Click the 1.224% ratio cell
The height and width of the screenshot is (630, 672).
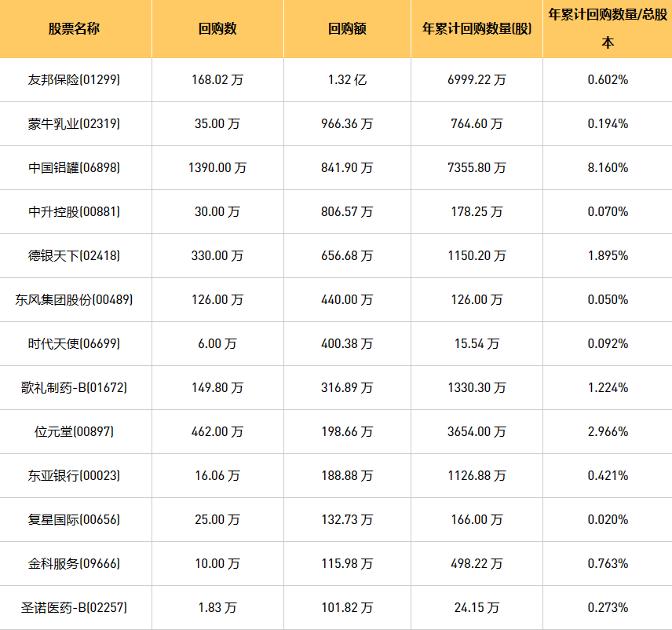tap(608, 388)
